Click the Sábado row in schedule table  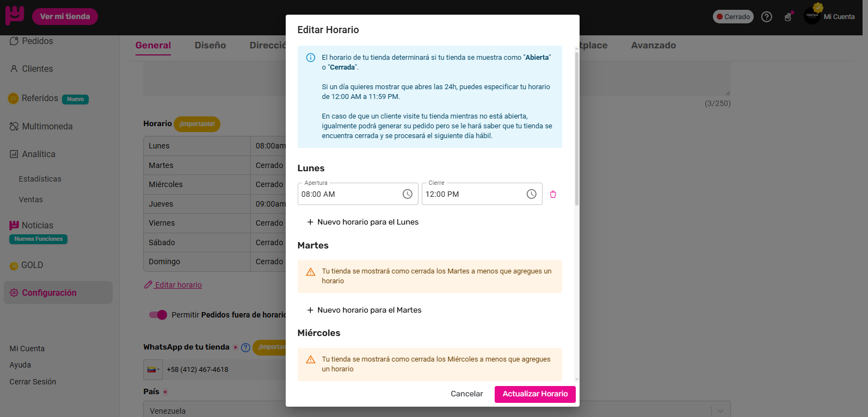coord(214,242)
